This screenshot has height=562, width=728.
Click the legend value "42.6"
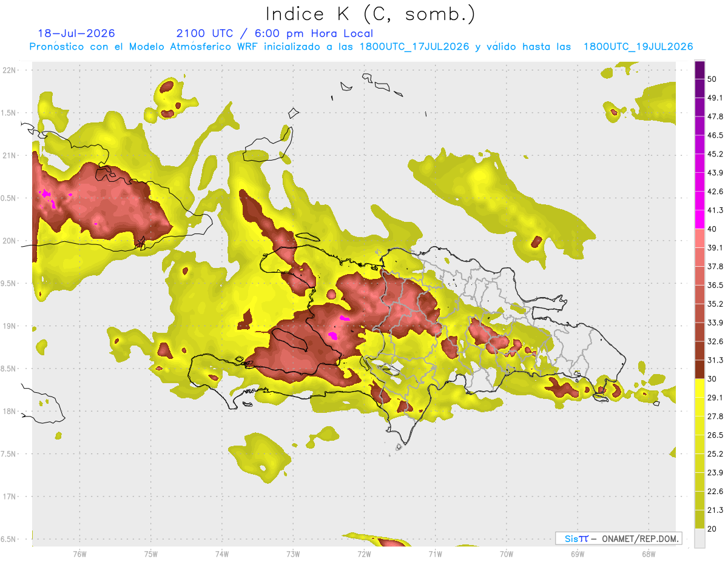pos(715,192)
